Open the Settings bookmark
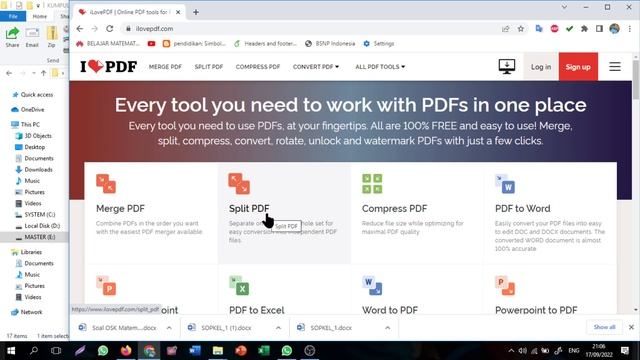The image size is (640, 360). click(x=379, y=44)
